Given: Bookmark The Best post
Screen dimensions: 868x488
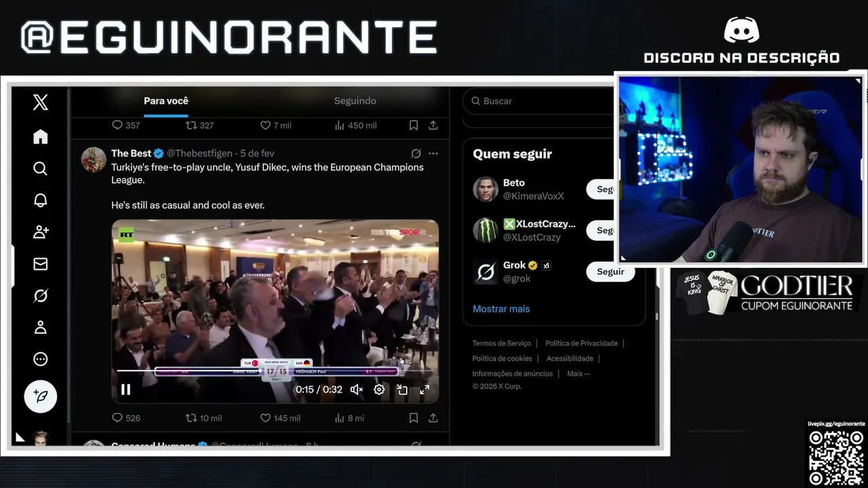Looking at the screenshot, I should [414, 418].
